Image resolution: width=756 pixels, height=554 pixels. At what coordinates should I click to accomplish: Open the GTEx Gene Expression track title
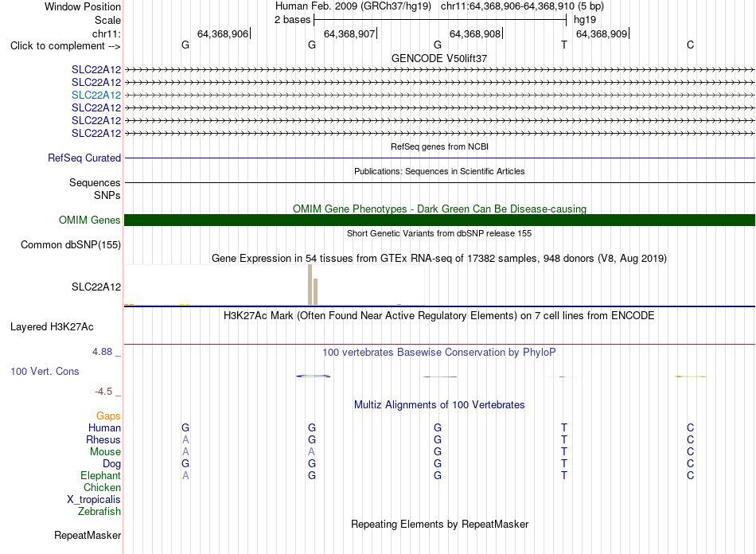tap(439, 259)
